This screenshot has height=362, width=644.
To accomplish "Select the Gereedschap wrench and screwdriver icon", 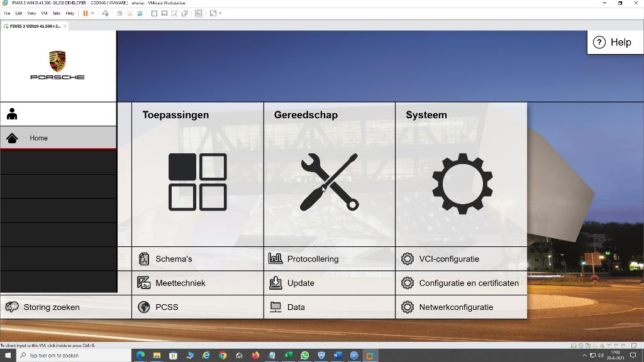I will click(330, 183).
